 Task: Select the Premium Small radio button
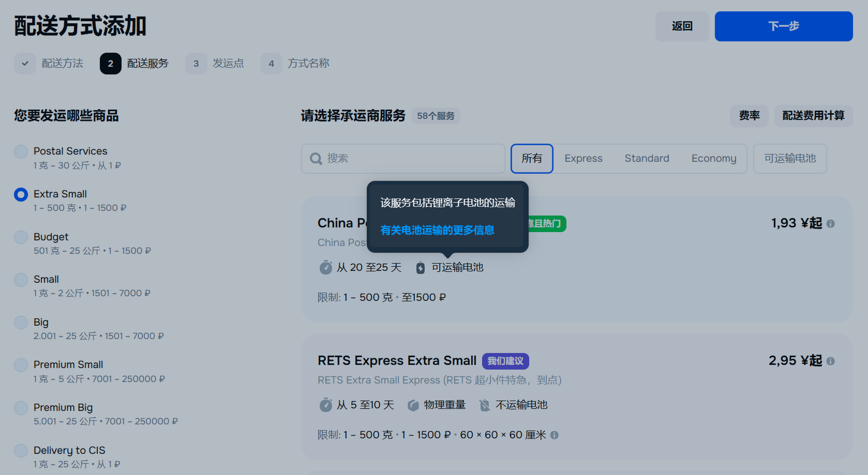21,365
